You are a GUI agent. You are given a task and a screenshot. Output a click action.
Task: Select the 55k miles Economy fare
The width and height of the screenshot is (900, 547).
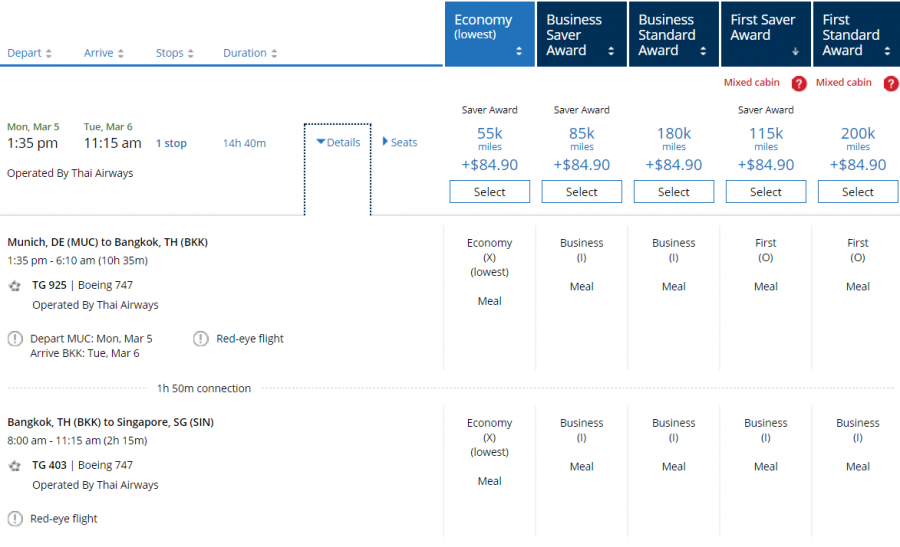[x=490, y=192]
